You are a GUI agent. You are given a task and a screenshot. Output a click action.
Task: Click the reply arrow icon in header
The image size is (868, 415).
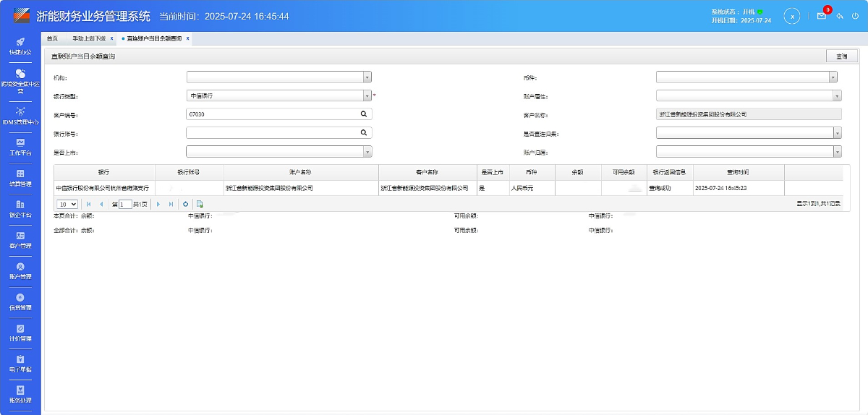point(840,16)
